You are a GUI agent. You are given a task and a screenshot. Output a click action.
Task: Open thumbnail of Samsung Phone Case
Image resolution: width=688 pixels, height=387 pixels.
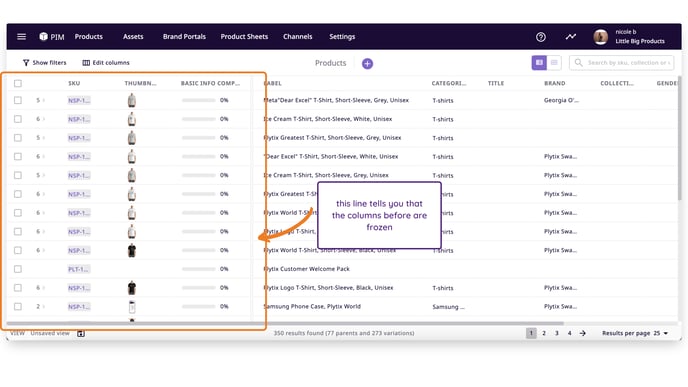click(132, 306)
